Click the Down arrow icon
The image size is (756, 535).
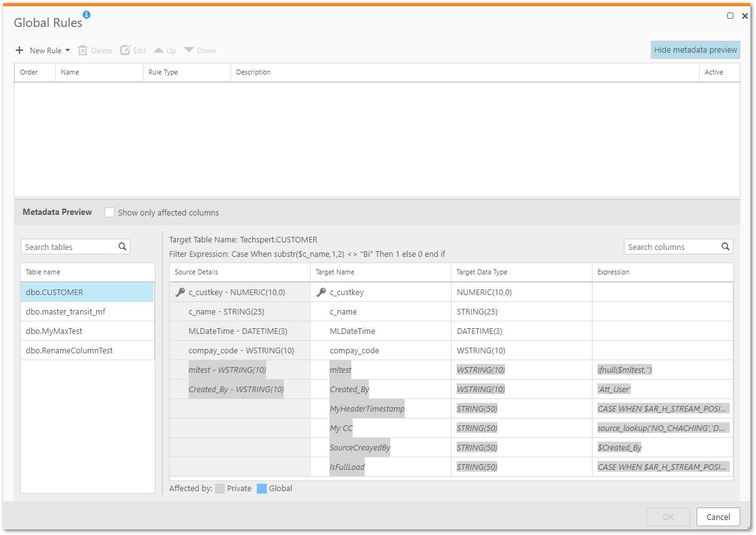(x=189, y=50)
